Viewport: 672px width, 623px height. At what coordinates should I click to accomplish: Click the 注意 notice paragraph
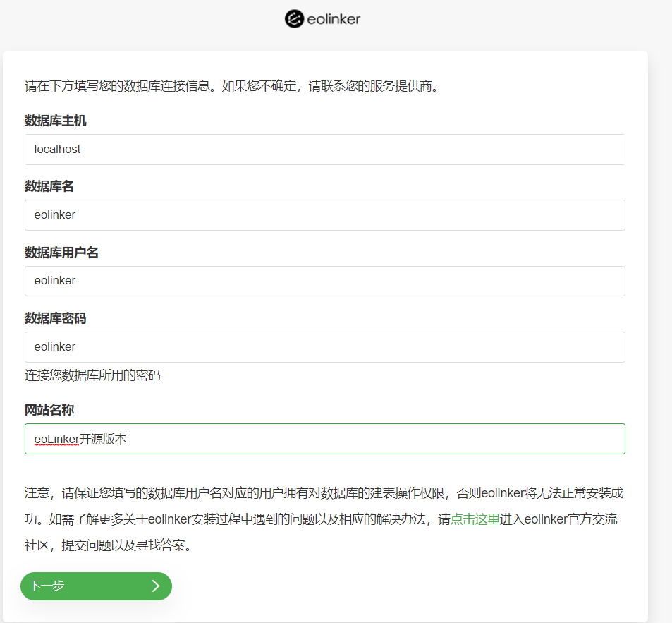tap(324, 519)
